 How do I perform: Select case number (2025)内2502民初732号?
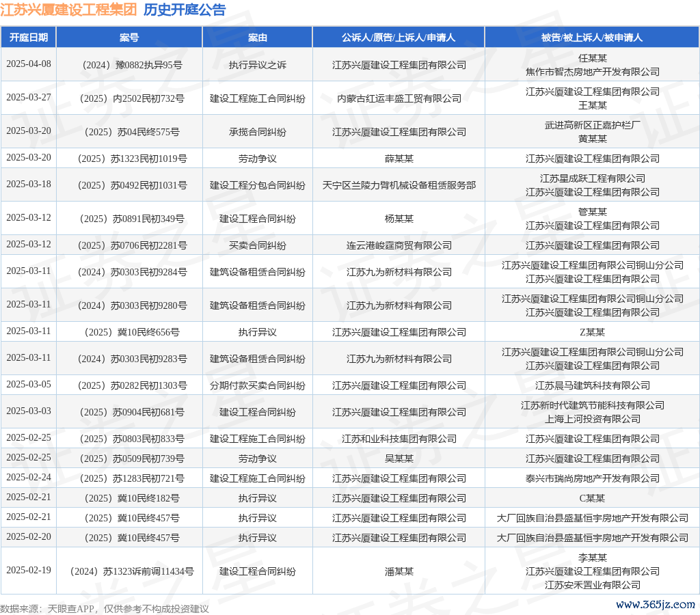(x=132, y=98)
